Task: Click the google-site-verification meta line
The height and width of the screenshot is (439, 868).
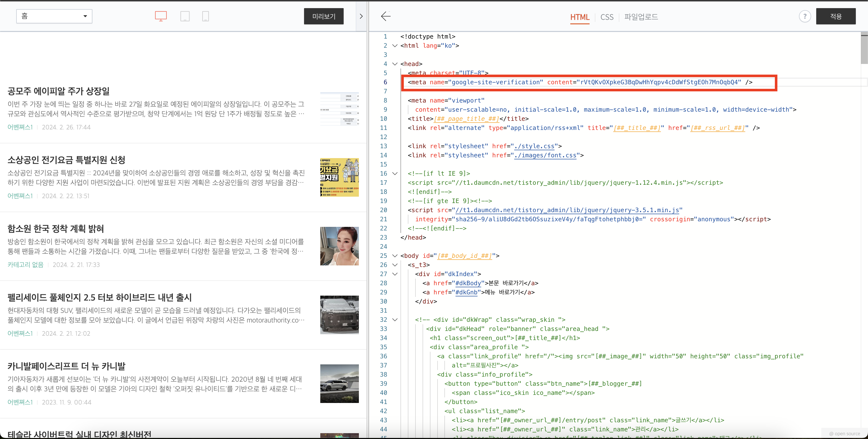Action: point(580,82)
